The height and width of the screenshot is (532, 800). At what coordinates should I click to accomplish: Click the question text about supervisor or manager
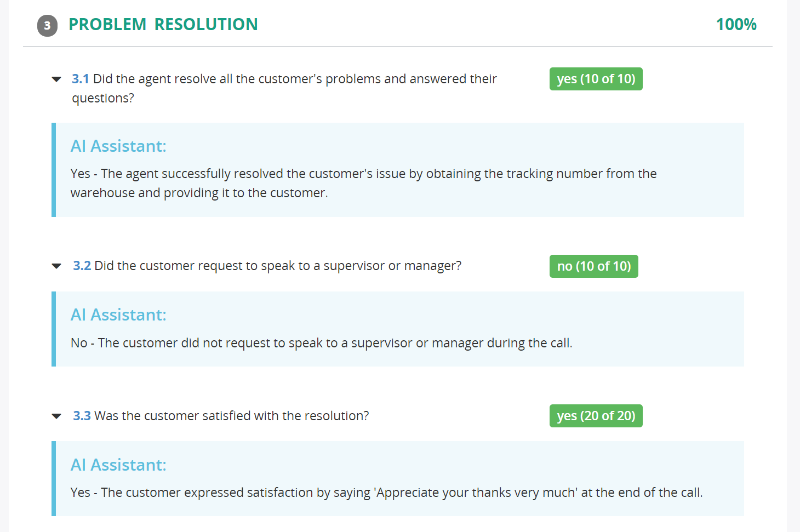click(x=278, y=266)
